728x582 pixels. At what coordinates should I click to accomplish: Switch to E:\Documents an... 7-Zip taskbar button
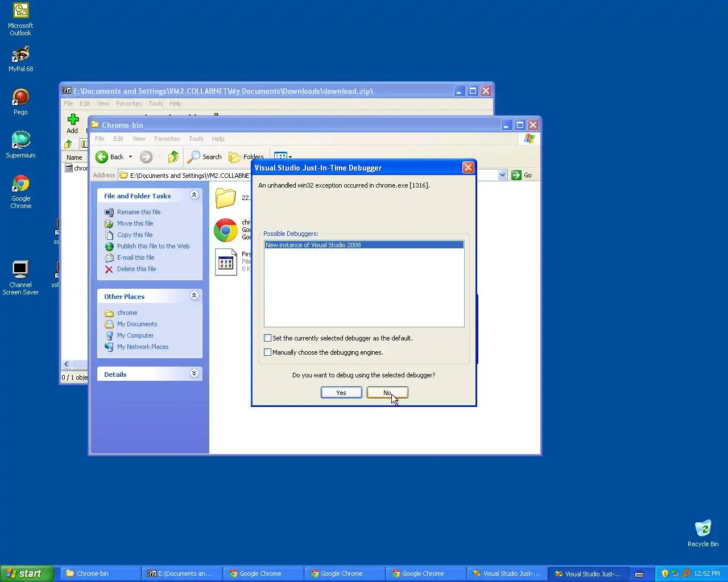pyautogui.click(x=182, y=573)
